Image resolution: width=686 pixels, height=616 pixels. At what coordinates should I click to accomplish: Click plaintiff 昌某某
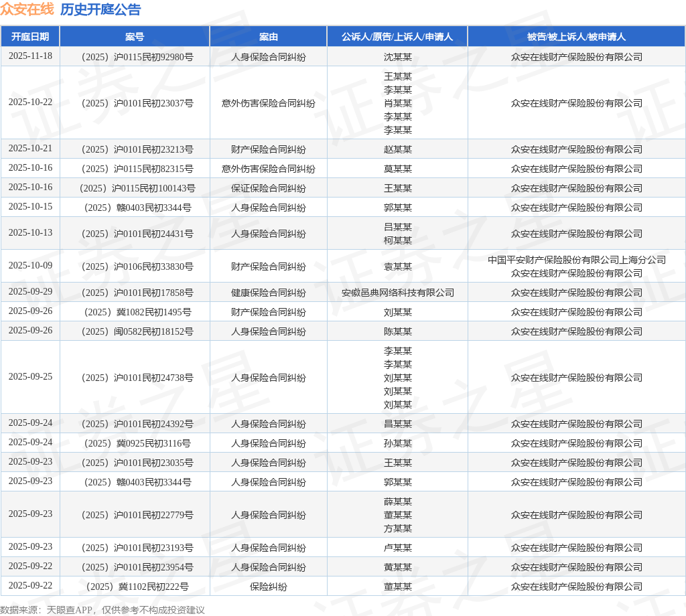pos(398,424)
